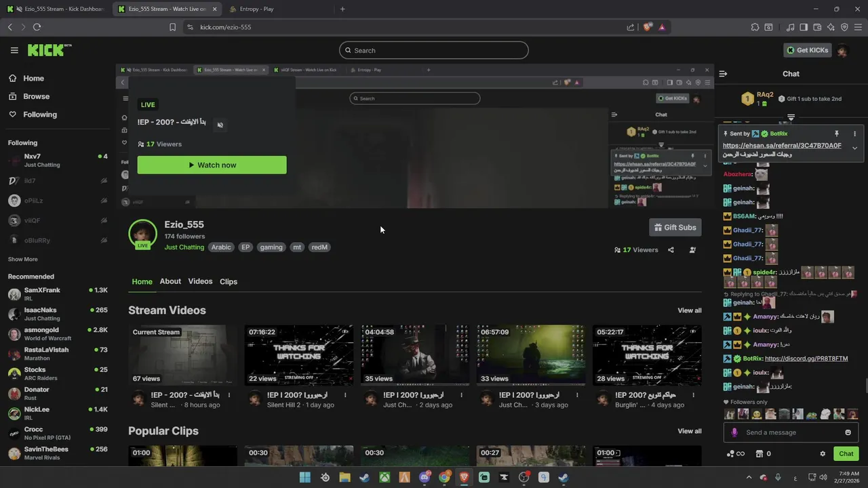
Task: Open Brave wallet icon in toolbar
Action: tap(817, 27)
